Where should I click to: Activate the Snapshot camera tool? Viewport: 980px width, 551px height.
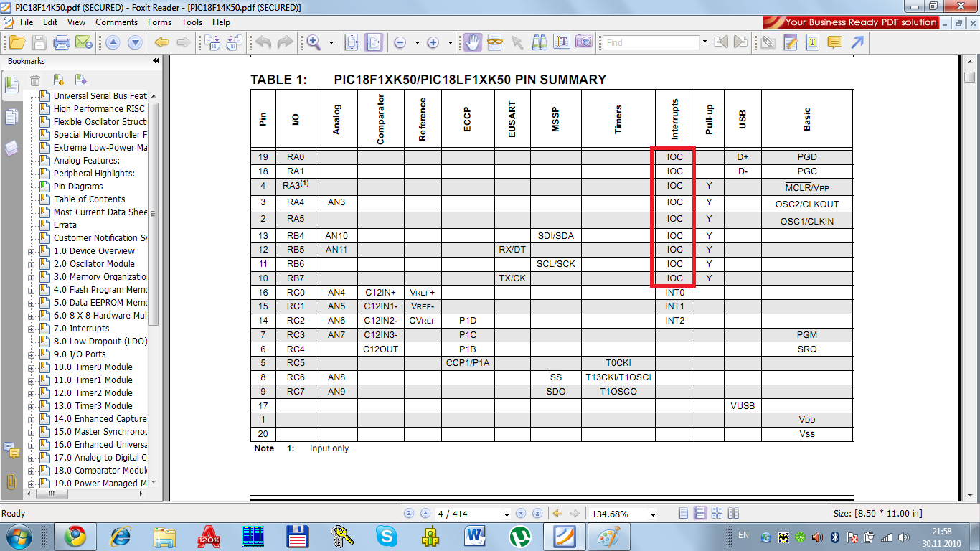(584, 42)
